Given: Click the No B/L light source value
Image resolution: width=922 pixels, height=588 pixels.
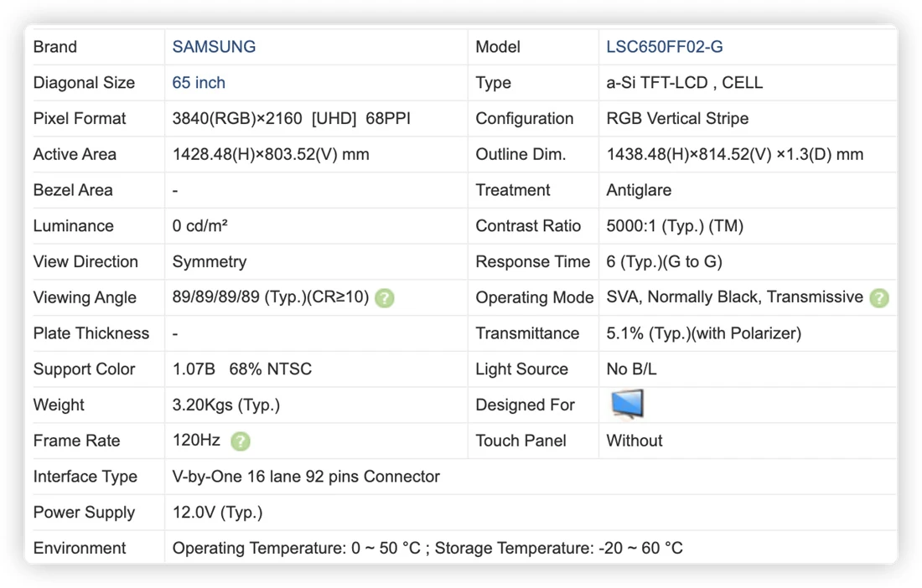Looking at the screenshot, I should click(x=631, y=369).
